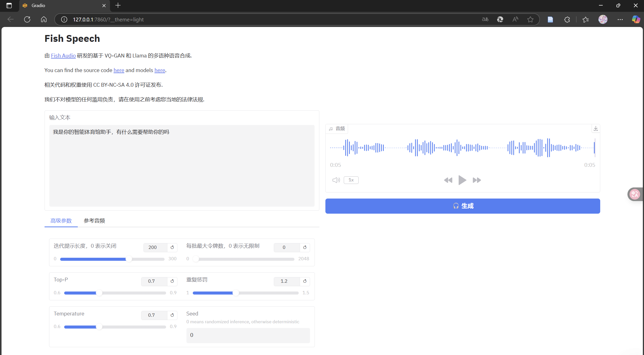Change the 1x playback speed
Viewport: 644px width, 355px height.
click(x=351, y=180)
